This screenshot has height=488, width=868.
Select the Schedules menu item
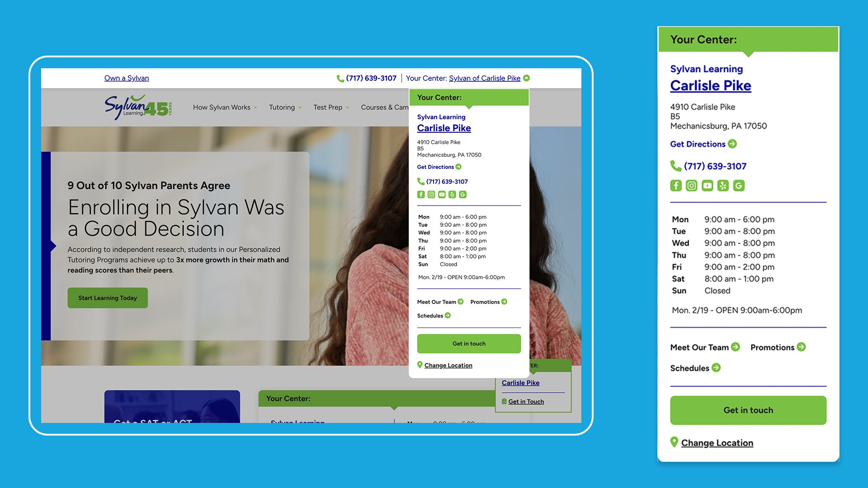coord(430,315)
